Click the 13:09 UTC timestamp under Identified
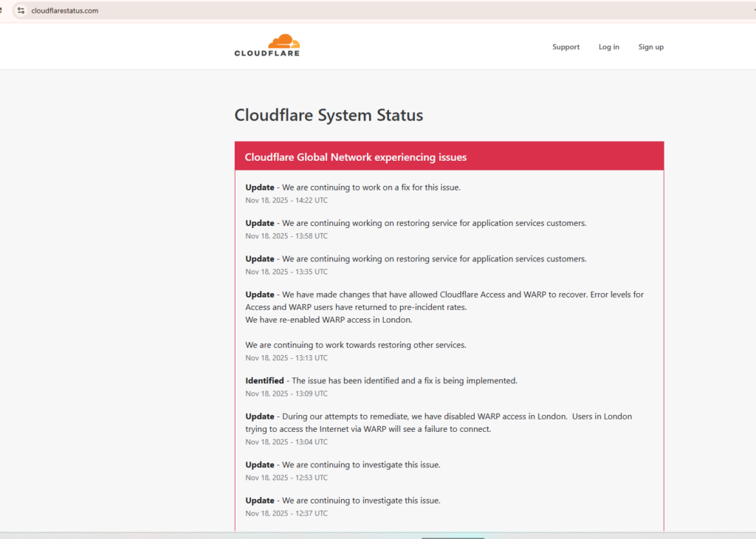Viewport: 756px width, 539px height. click(x=286, y=394)
